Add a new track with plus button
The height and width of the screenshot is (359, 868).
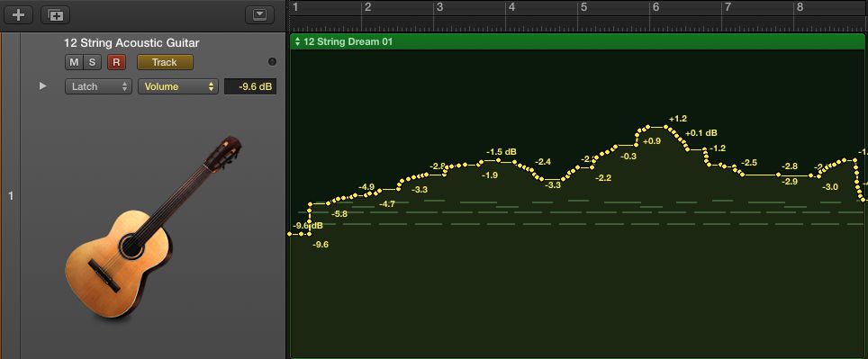point(19,15)
